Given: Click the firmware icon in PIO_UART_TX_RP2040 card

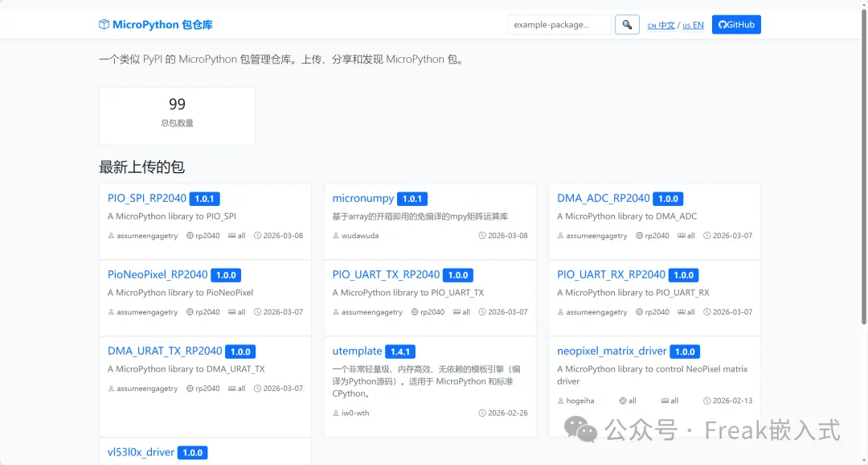Looking at the screenshot, I should point(457,312).
